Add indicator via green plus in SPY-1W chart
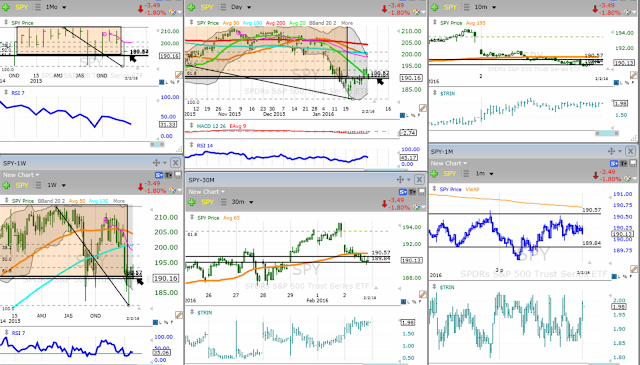640x365 pixels. point(7,185)
